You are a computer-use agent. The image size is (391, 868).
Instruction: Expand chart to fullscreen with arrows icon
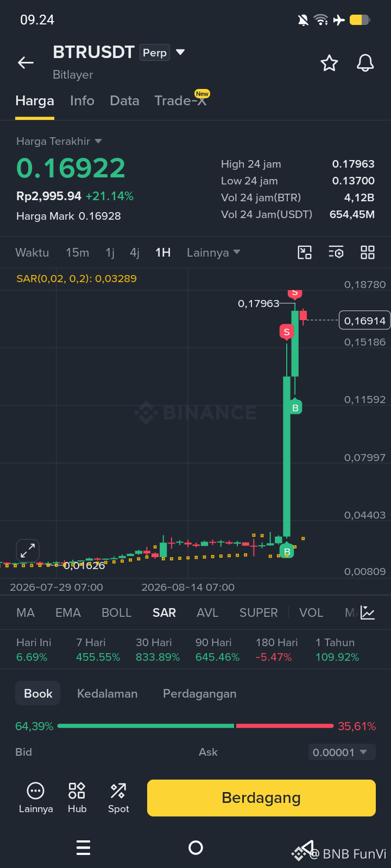click(28, 551)
